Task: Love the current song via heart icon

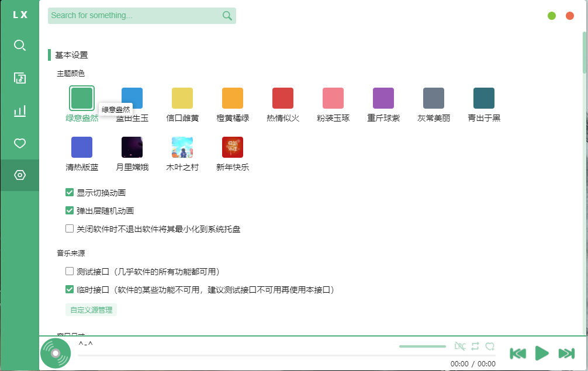Action: click(490, 346)
